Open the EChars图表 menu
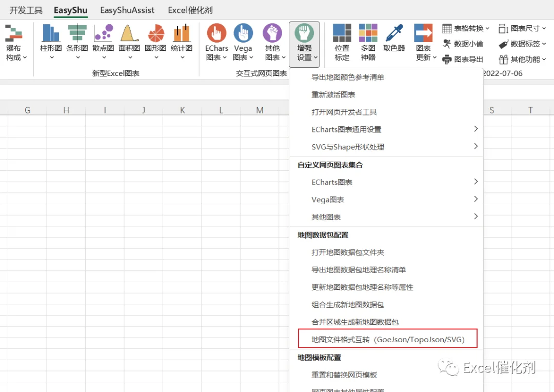 pos(216,43)
